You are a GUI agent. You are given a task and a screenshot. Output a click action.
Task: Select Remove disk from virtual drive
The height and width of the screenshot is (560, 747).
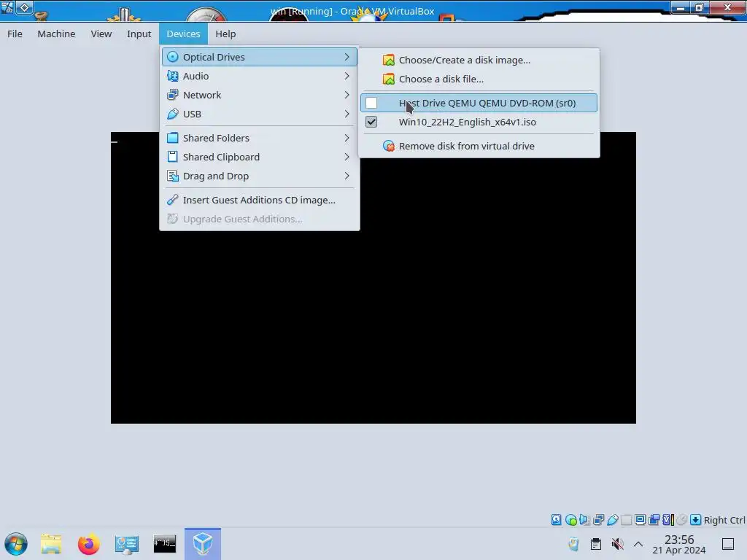click(479, 146)
